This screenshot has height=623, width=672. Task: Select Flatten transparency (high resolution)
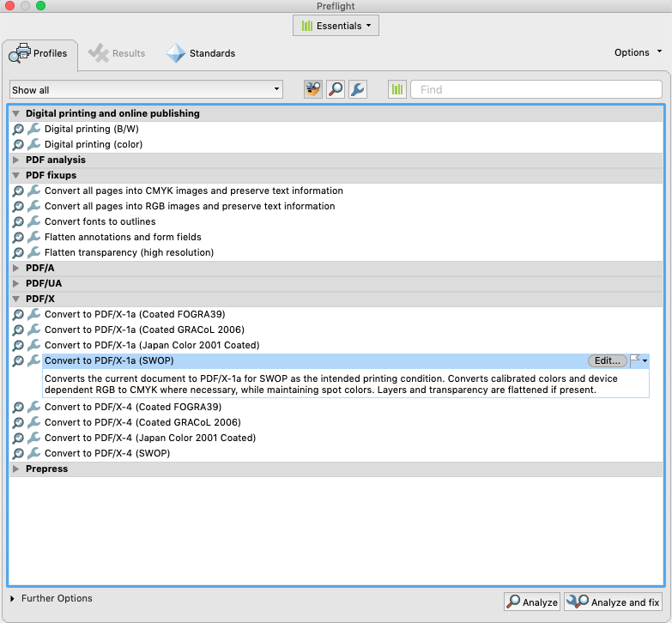point(129,252)
